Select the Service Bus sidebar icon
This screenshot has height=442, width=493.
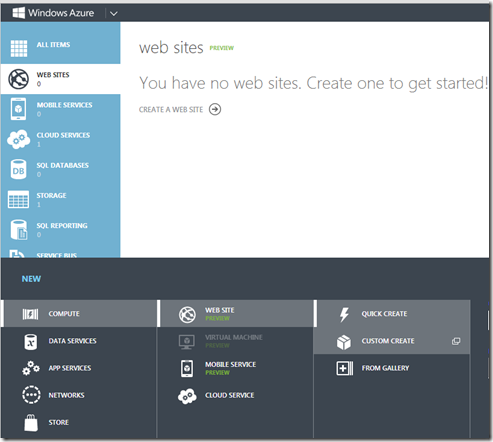pos(17,254)
